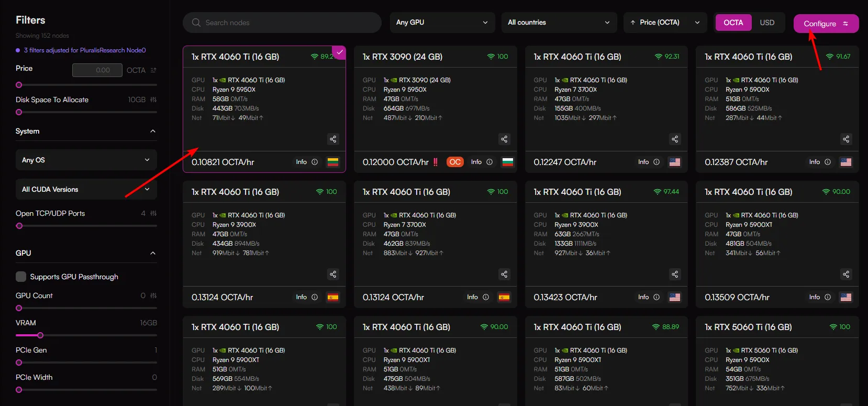Screen dimensions: 868x406
Task: Collapse the GPU filter section
Action: (153, 253)
